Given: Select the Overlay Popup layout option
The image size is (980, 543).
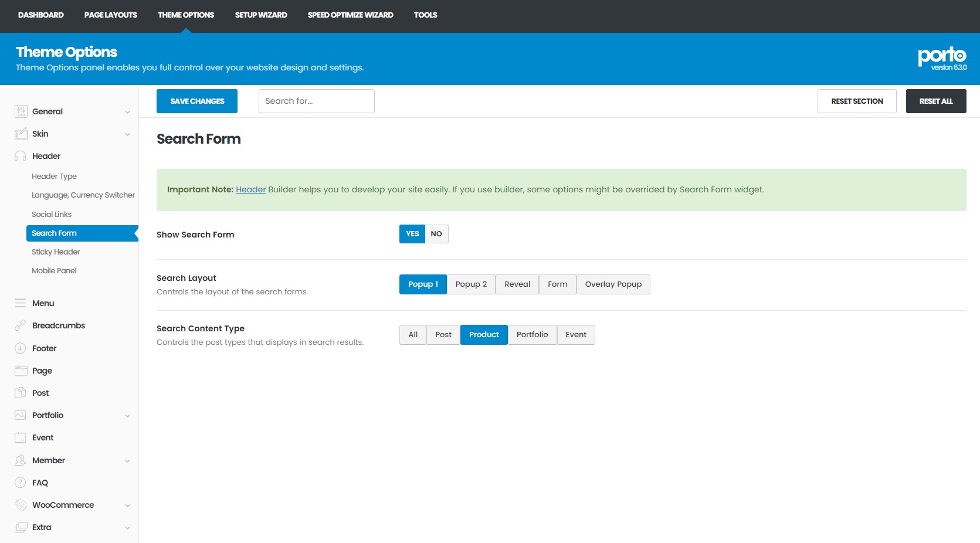Looking at the screenshot, I should pyautogui.click(x=613, y=284).
